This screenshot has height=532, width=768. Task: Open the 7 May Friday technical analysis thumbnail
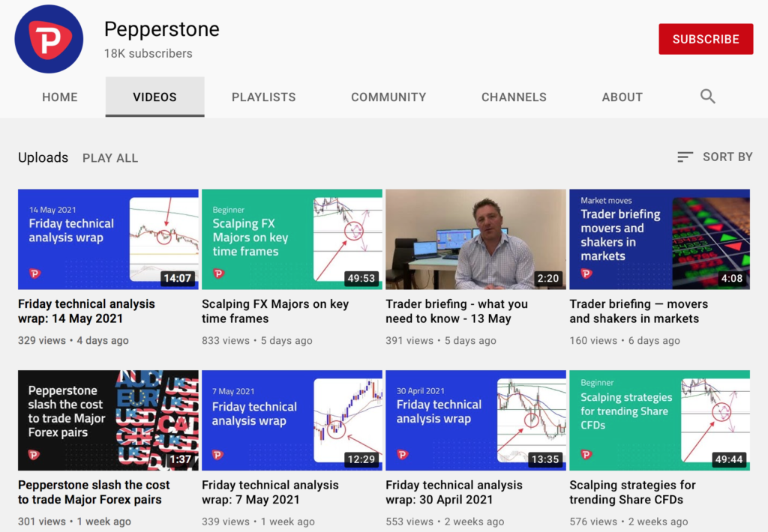292,420
